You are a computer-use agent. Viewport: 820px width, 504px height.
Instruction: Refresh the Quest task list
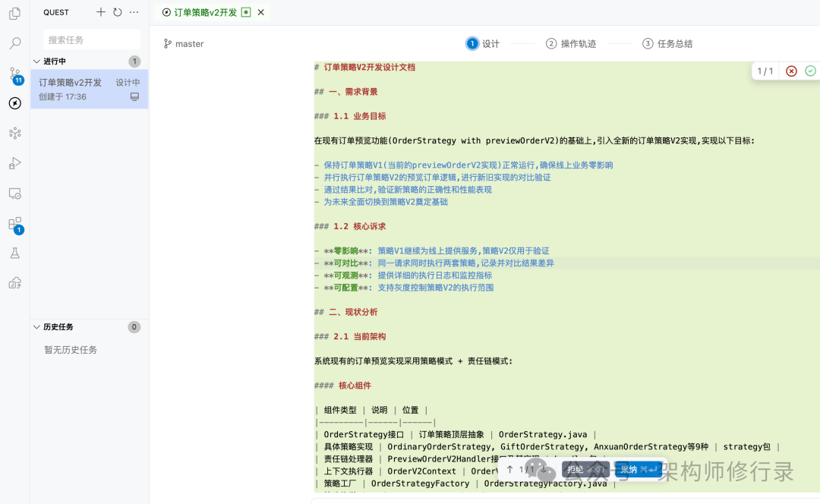[x=118, y=12]
